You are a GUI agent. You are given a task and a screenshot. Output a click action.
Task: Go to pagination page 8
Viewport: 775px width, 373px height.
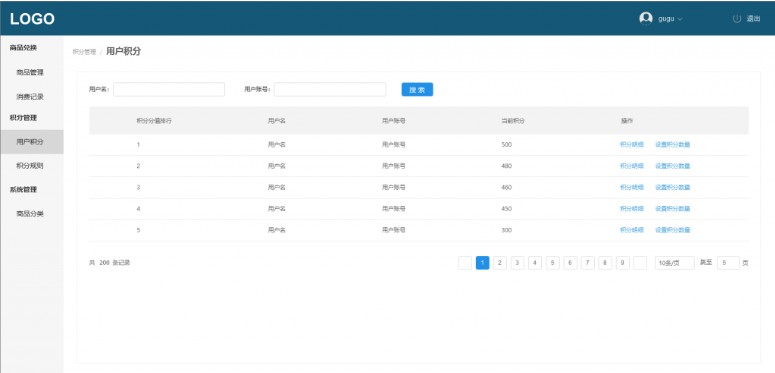pos(605,263)
